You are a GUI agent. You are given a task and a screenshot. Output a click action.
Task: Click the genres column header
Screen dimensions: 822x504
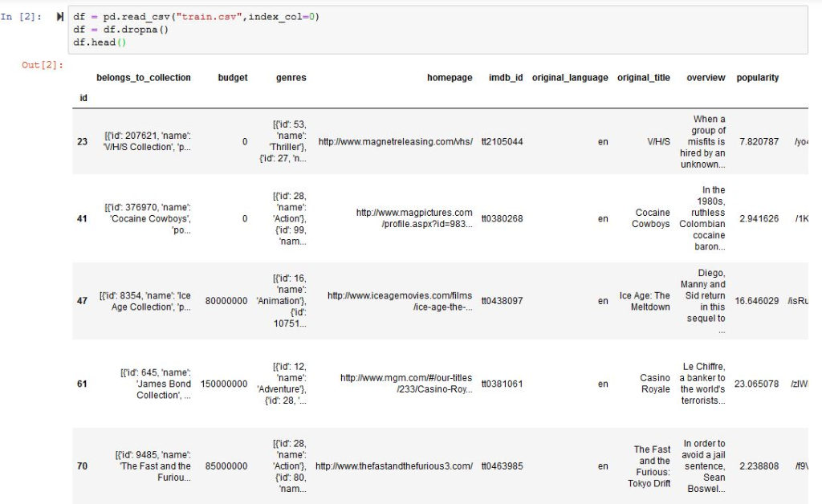pos(291,78)
